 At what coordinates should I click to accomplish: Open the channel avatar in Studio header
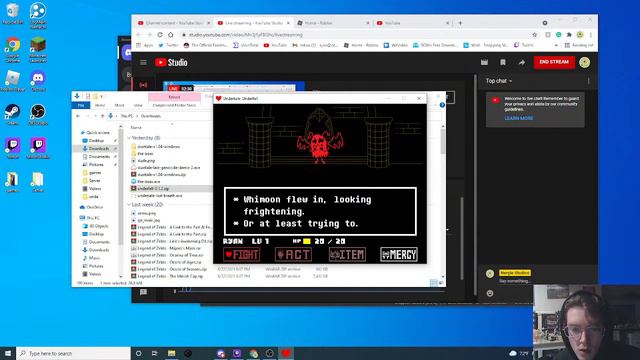click(x=584, y=62)
